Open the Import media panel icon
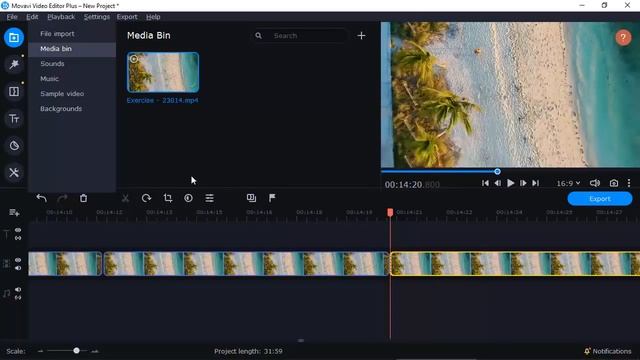The width and height of the screenshot is (640, 360). coord(14,38)
